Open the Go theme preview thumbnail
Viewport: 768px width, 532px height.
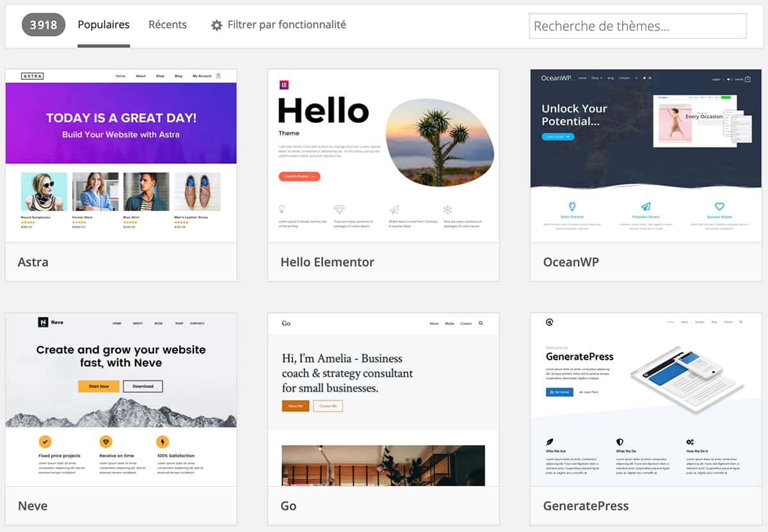tap(383, 400)
